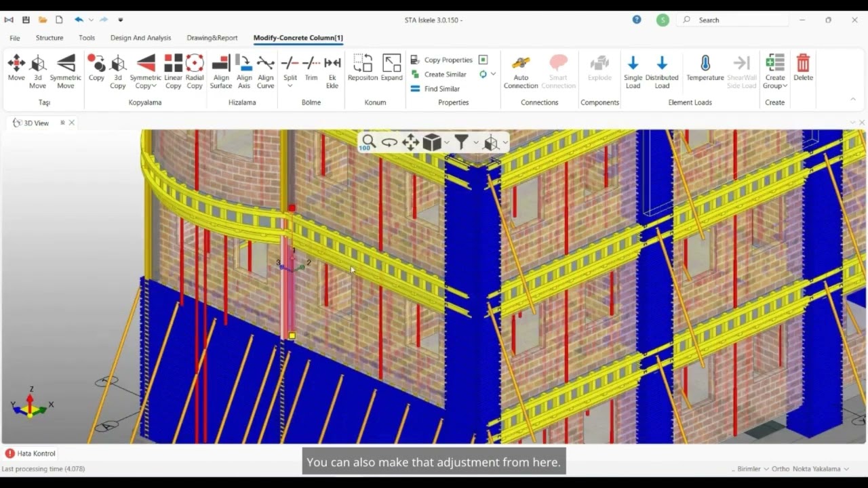
Task: Toggle the green square selection icon
Action: 484,60
